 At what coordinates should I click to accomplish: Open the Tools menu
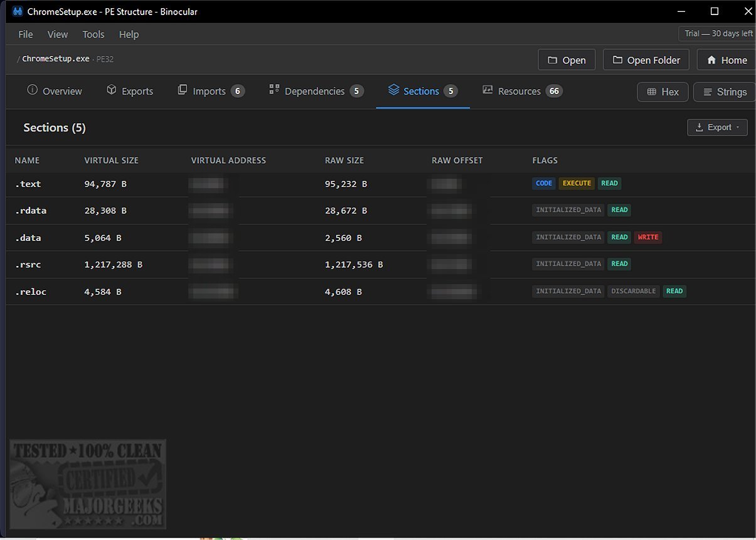click(93, 34)
